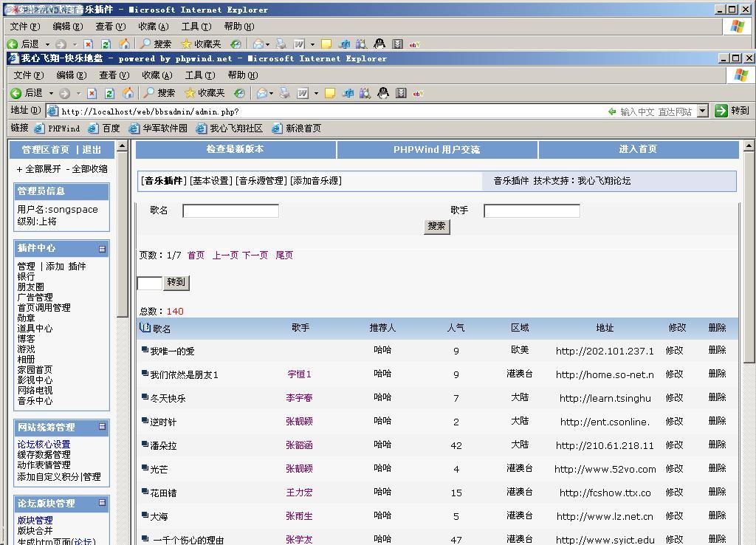Collapse the 网站统筹管理 sidebar panel
Screen dimensions: 756x545
[102, 427]
